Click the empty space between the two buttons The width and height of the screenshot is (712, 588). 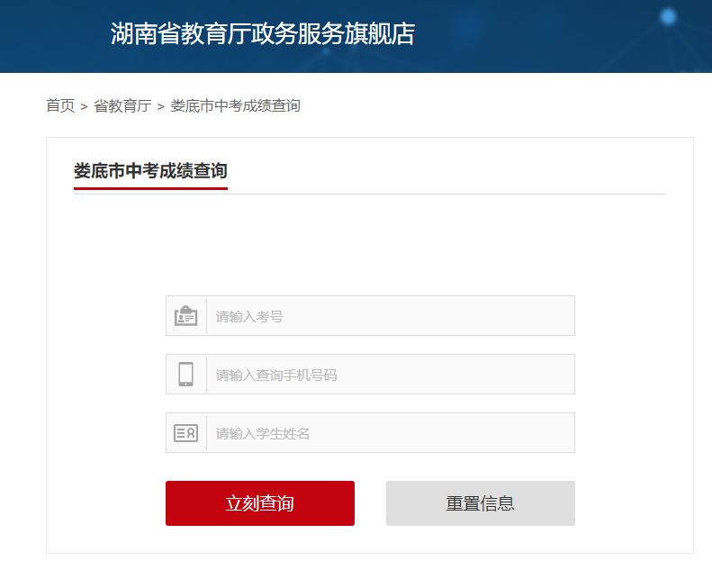click(x=370, y=503)
